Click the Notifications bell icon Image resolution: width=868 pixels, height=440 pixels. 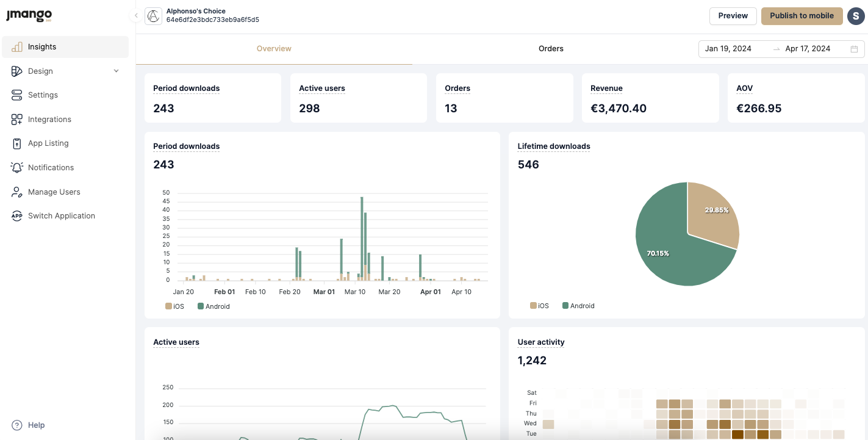(x=17, y=168)
